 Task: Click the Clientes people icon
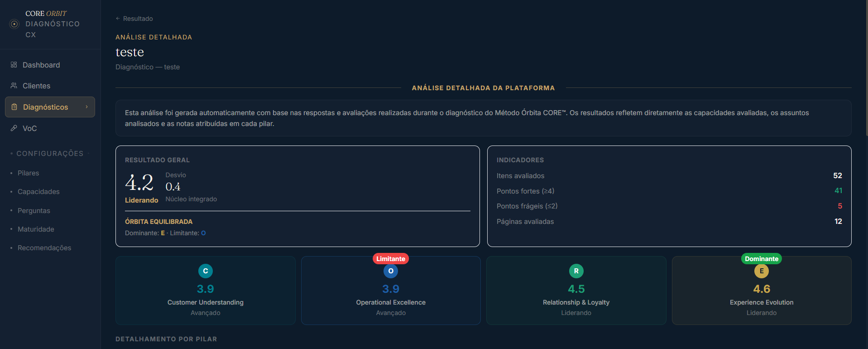(14, 86)
